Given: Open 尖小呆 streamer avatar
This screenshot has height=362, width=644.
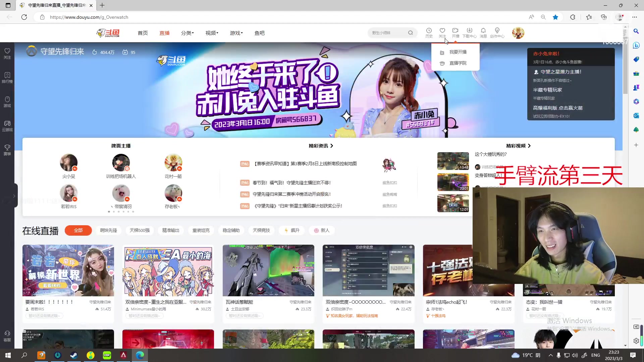Looking at the screenshot, I should [x=68, y=163].
